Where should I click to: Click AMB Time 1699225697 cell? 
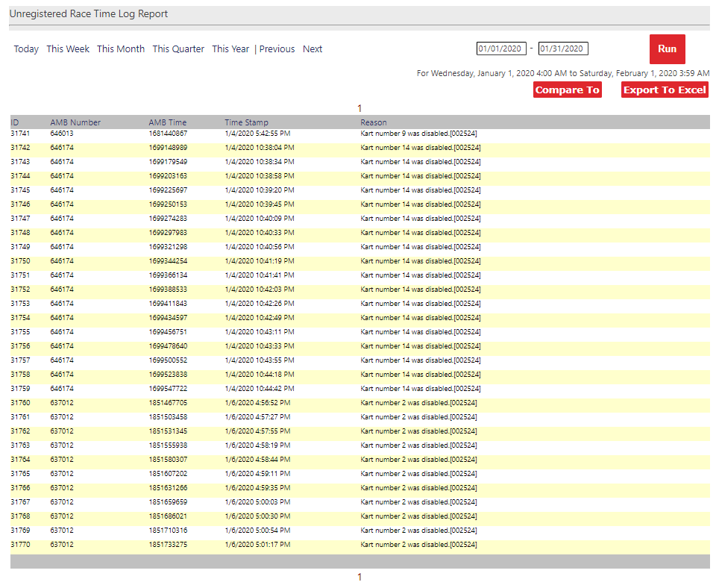(x=168, y=190)
